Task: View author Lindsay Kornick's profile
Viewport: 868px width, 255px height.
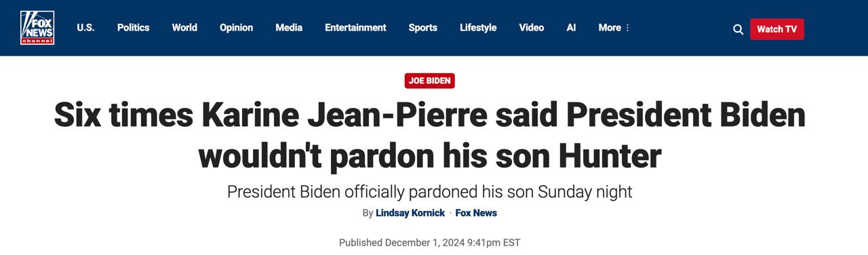Action: click(410, 213)
